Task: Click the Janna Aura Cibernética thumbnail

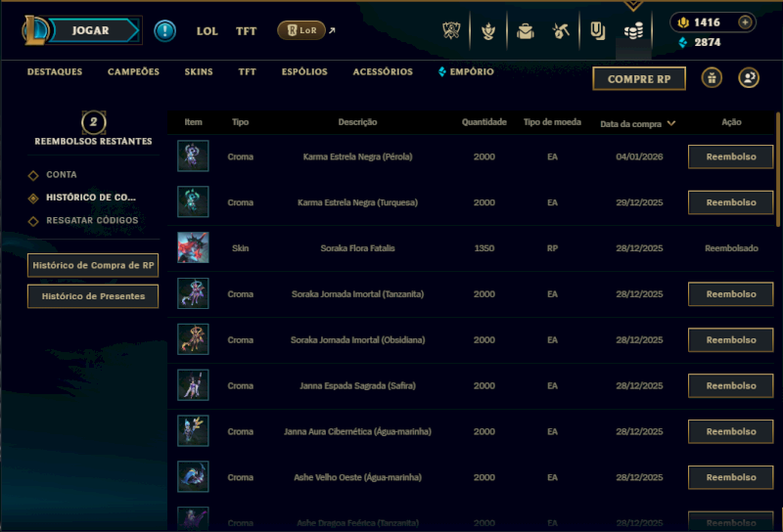Action: [193, 431]
